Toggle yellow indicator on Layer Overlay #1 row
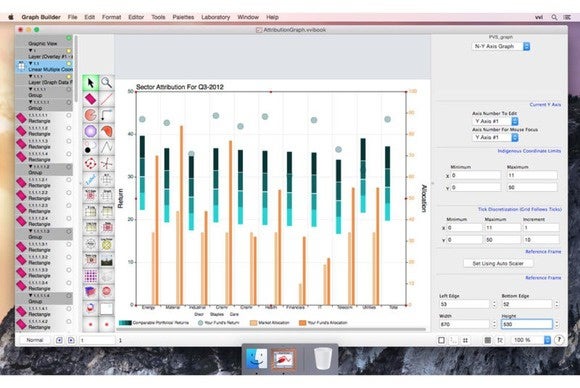 click(69, 51)
